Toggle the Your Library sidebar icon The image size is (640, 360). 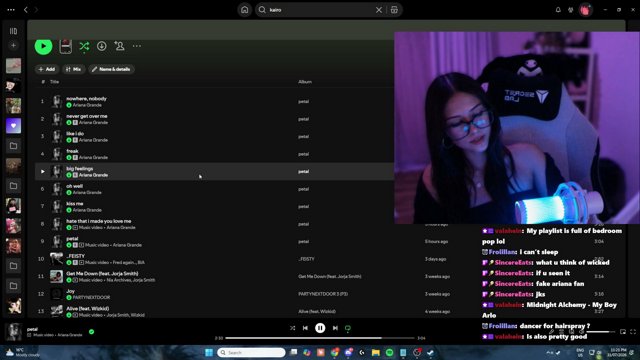13,31
